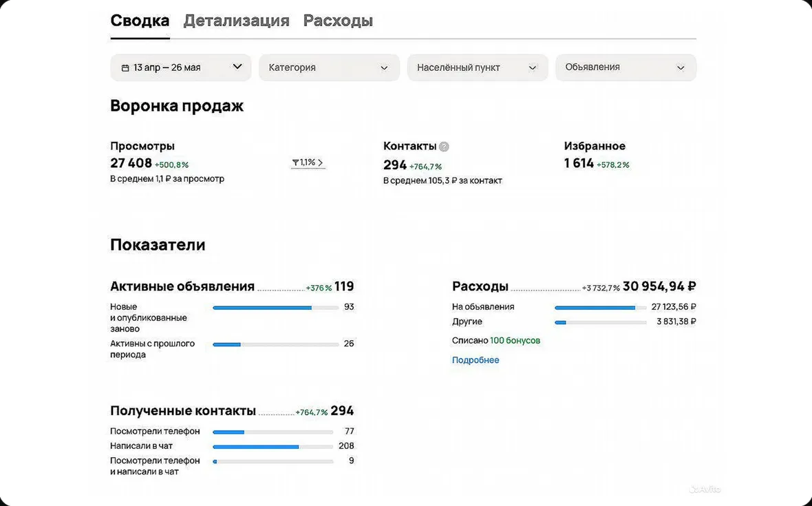The image size is (812, 506).
Task: Switch to the Сводка tab
Action: [x=140, y=21]
